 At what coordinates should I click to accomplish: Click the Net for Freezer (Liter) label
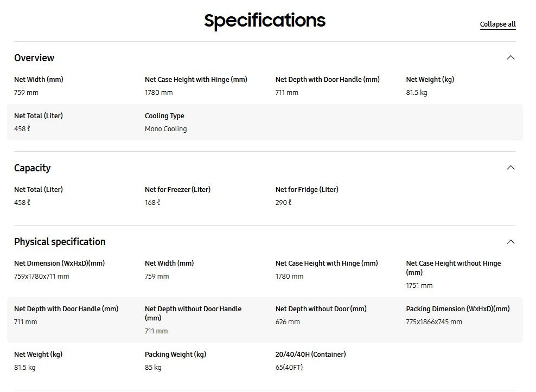[177, 190]
